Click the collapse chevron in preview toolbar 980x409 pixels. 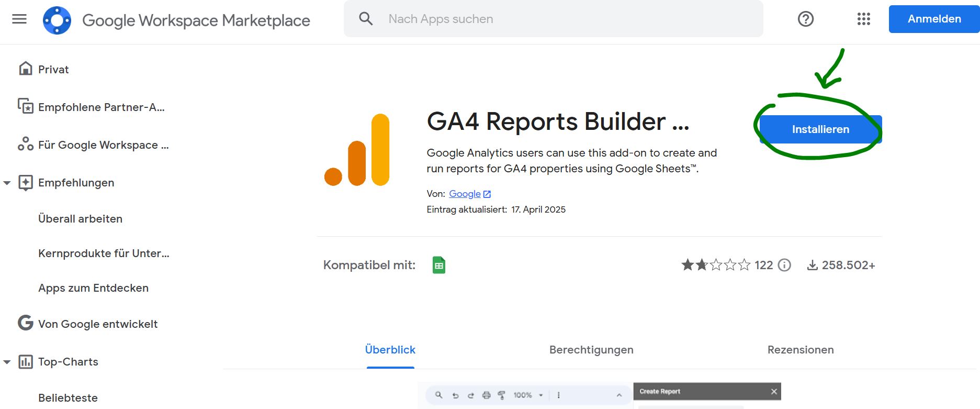[x=619, y=395]
